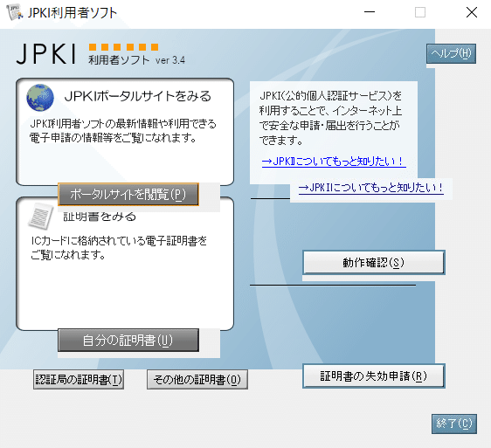The height and width of the screenshot is (448, 491).
Task: Minimize the JPKI利用者ソフト window
Action: click(x=370, y=12)
